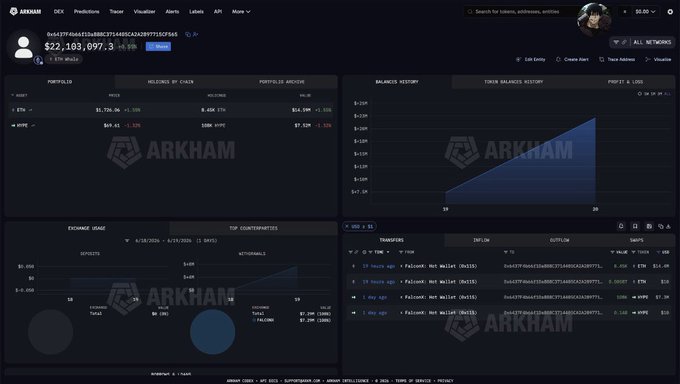Click the blue FalconX withdrawals pie chart
680x384 pixels.
(212, 332)
